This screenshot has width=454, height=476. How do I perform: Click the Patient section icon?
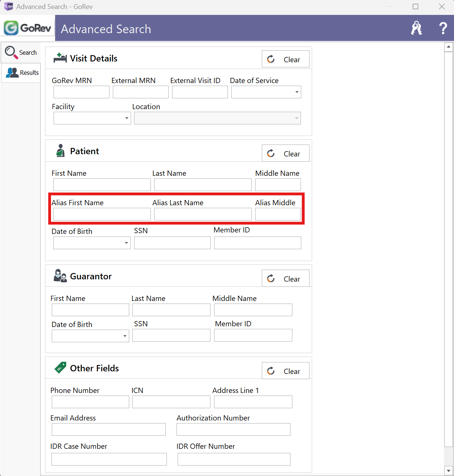pyautogui.click(x=60, y=151)
